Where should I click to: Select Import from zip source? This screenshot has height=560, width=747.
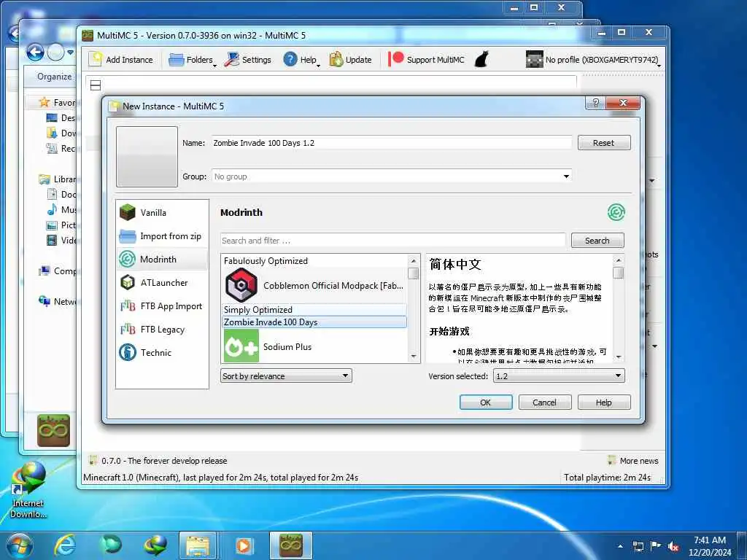click(162, 236)
